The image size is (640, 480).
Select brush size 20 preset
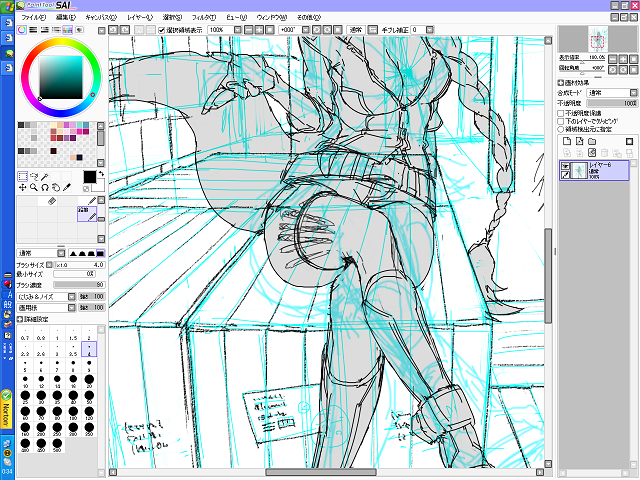click(x=89, y=381)
